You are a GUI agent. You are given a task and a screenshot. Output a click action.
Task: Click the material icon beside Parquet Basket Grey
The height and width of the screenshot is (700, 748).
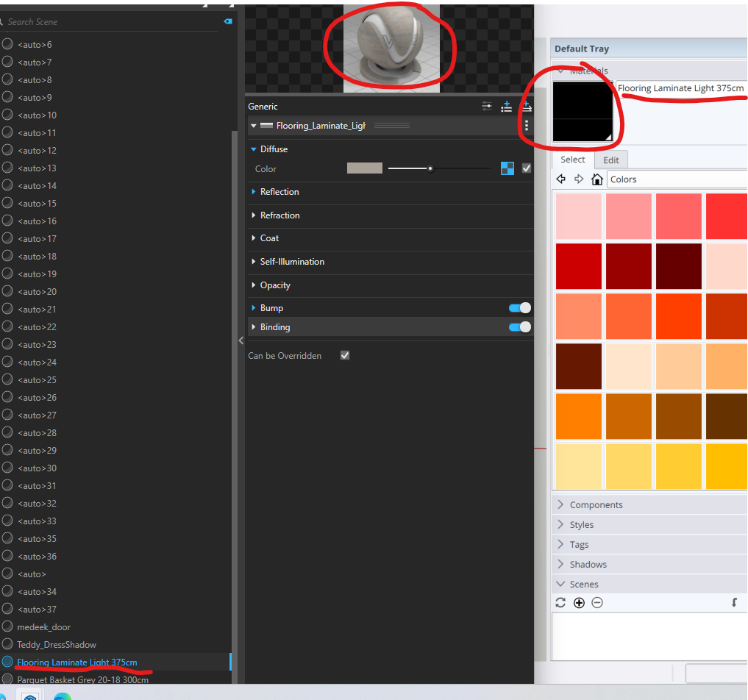tap(7, 679)
